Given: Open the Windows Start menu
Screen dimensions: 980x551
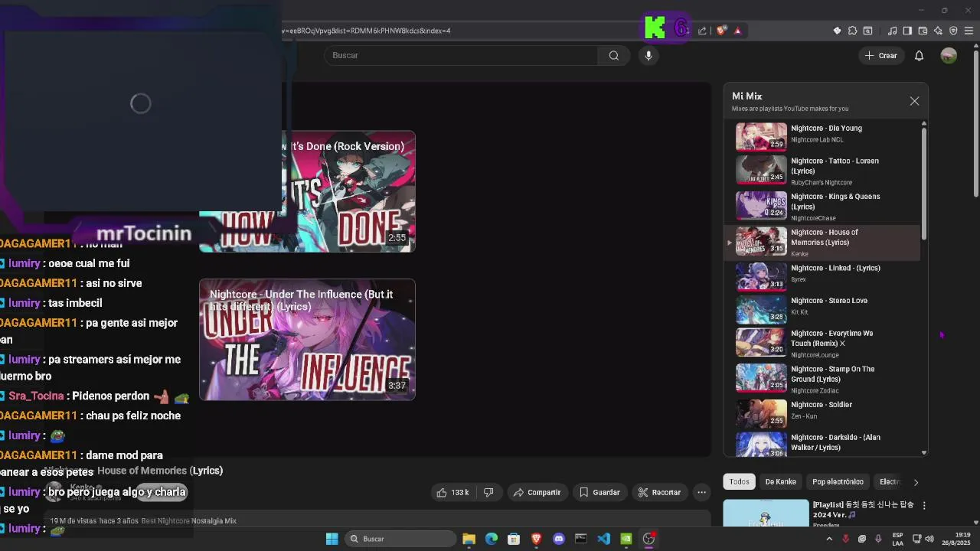Looking at the screenshot, I should click(x=332, y=539).
